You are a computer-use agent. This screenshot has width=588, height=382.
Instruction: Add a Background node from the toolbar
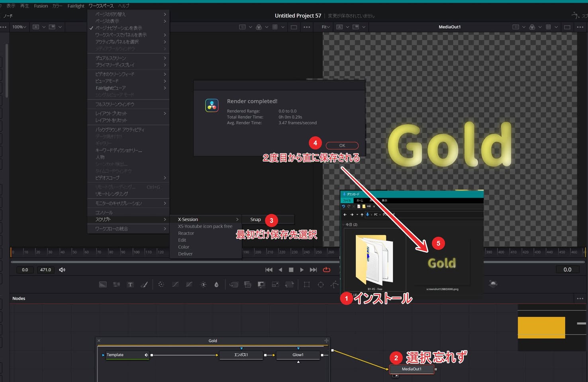pyautogui.click(x=103, y=285)
